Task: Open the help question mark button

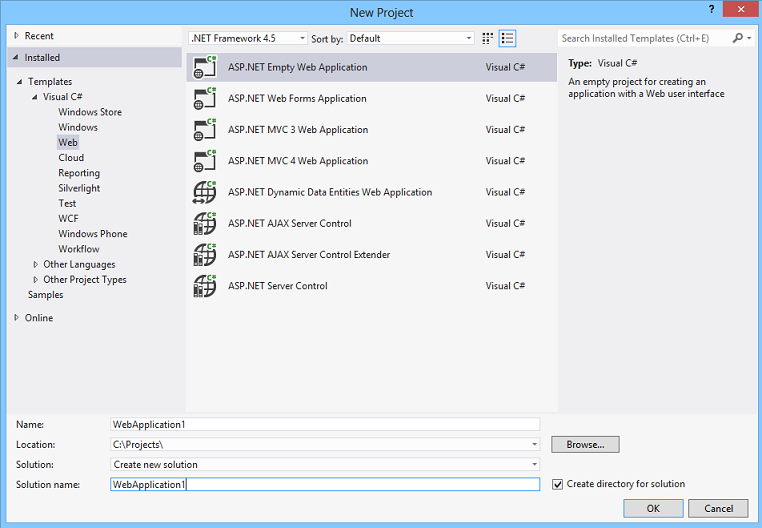Action: click(x=711, y=9)
